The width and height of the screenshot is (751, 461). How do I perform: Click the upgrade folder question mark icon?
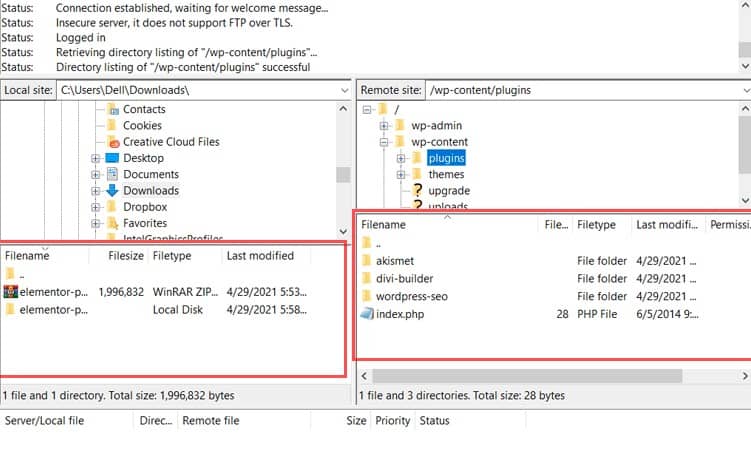(417, 191)
